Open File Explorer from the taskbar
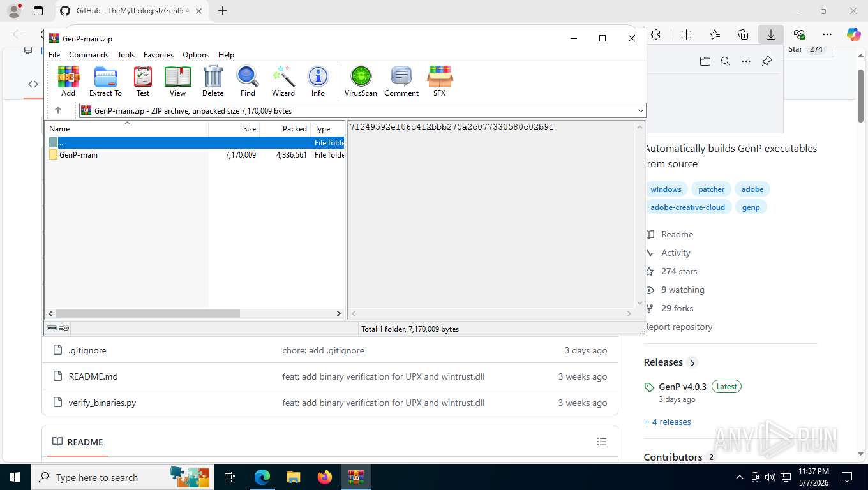The width and height of the screenshot is (868, 490). tap(294, 477)
